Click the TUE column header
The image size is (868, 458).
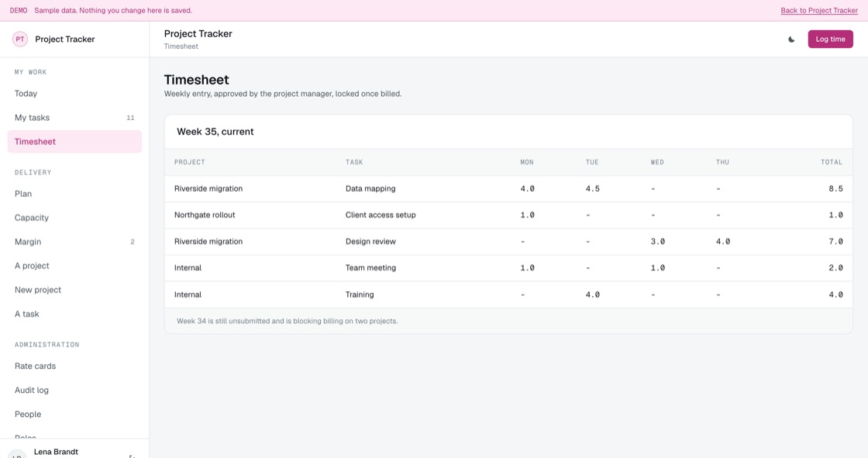592,162
